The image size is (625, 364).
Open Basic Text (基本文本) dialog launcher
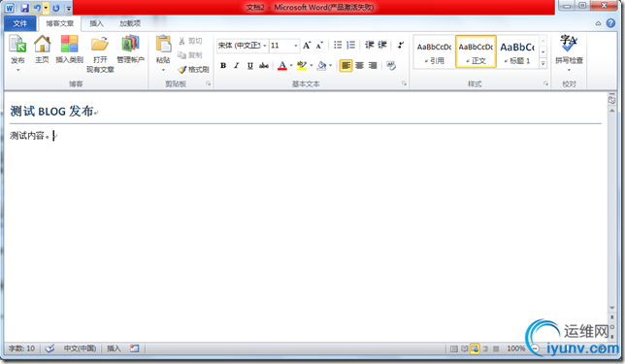coord(404,83)
